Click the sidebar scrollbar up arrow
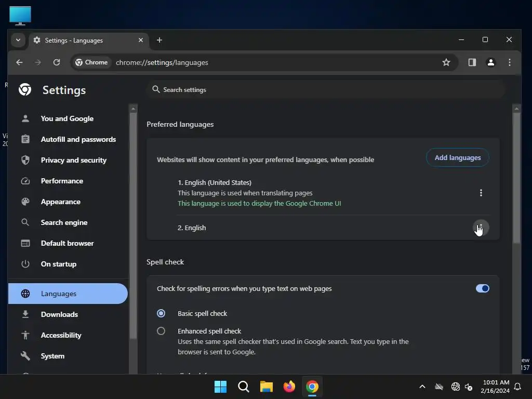 point(134,109)
